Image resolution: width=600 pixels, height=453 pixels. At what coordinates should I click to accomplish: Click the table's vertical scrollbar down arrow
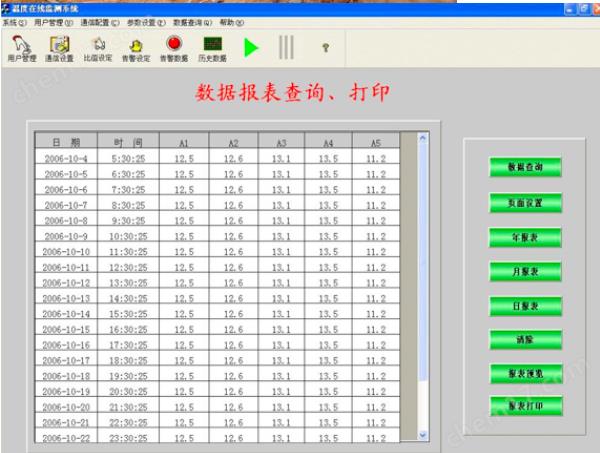click(423, 436)
